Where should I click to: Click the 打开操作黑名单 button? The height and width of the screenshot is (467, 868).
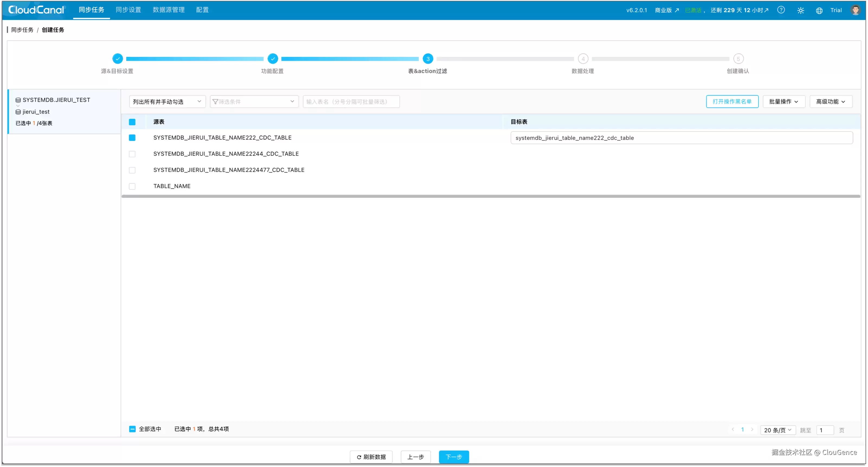click(732, 101)
